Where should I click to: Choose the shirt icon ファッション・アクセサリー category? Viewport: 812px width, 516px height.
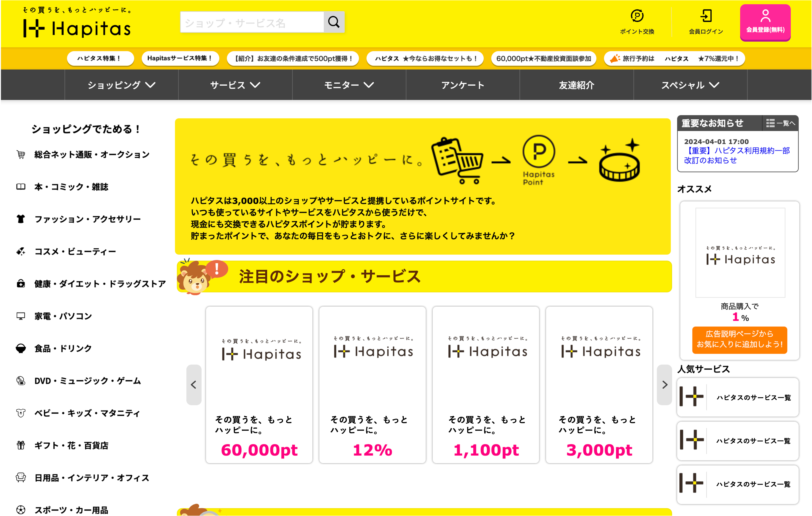coord(79,219)
